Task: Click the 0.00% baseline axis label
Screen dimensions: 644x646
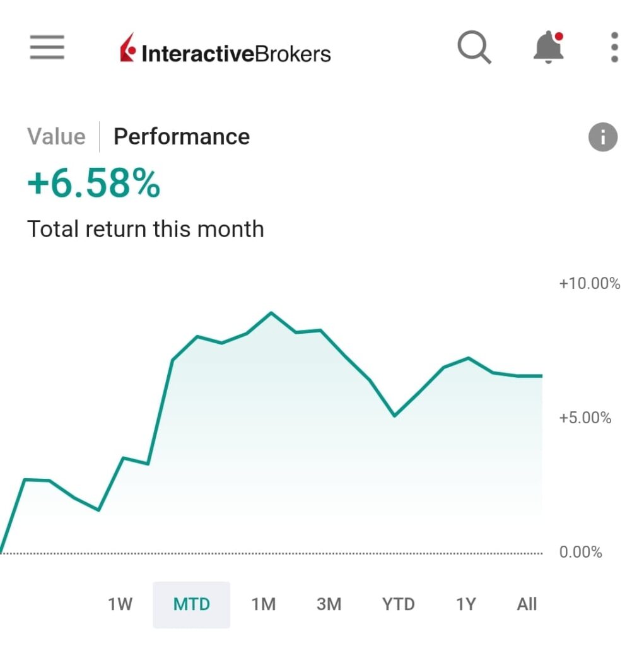Action: (580, 553)
